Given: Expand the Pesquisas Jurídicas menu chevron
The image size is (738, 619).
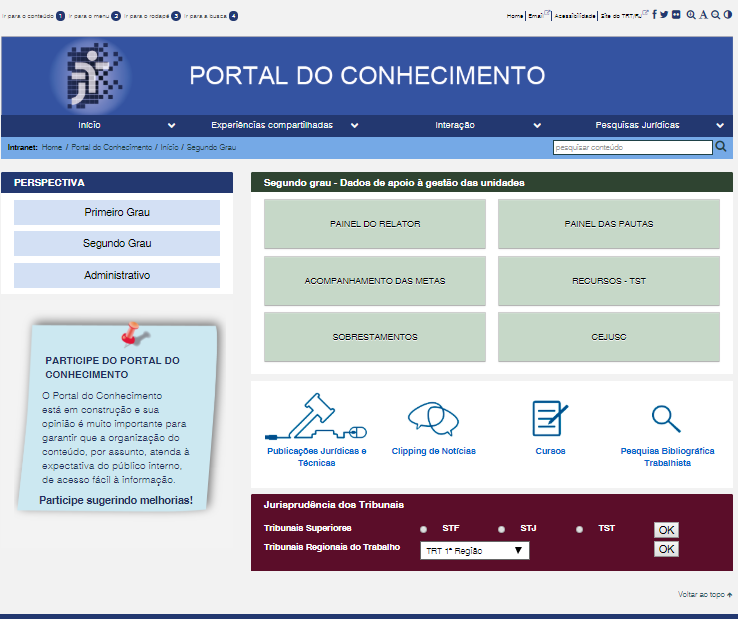Looking at the screenshot, I should pyautogui.click(x=720, y=126).
